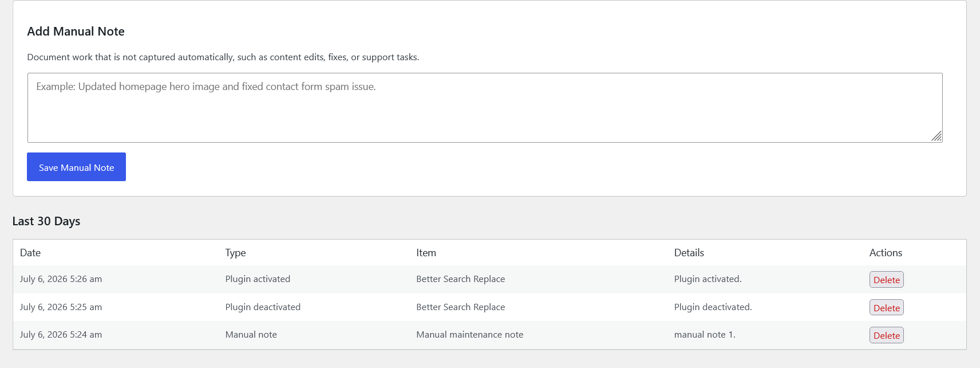Click the 'Manual maintenance note' item cell
Screen dimensions: 980x368
469,335
